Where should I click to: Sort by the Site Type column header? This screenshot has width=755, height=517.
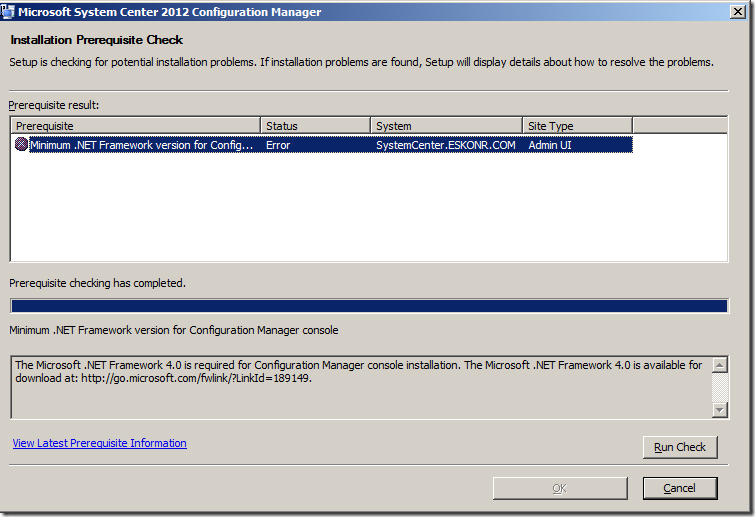pos(578,126)
